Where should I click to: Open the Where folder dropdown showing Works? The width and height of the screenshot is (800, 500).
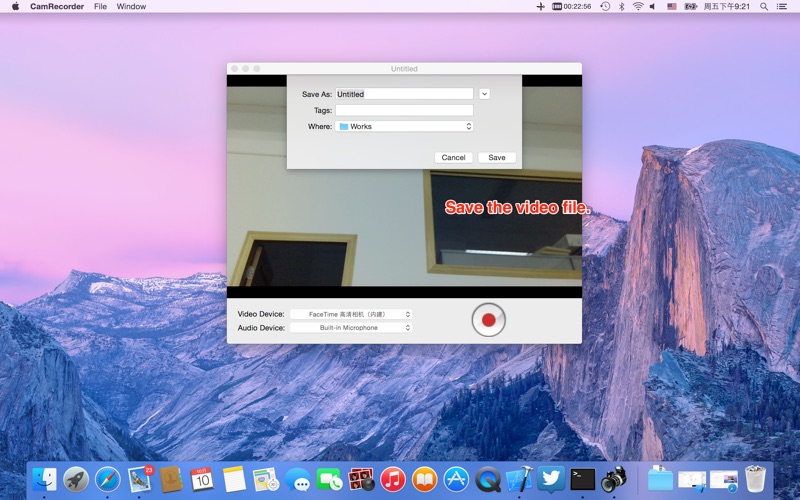point(404,126)
